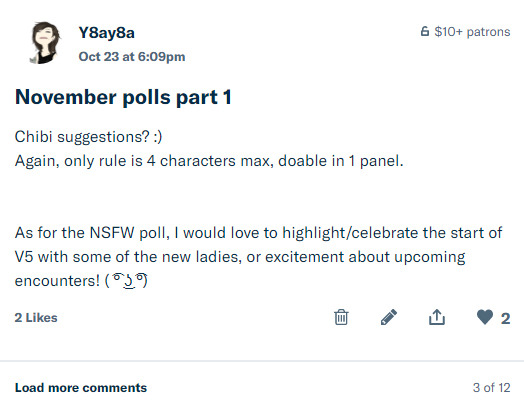Click the word patrons in the tier label

coord(488,32)
